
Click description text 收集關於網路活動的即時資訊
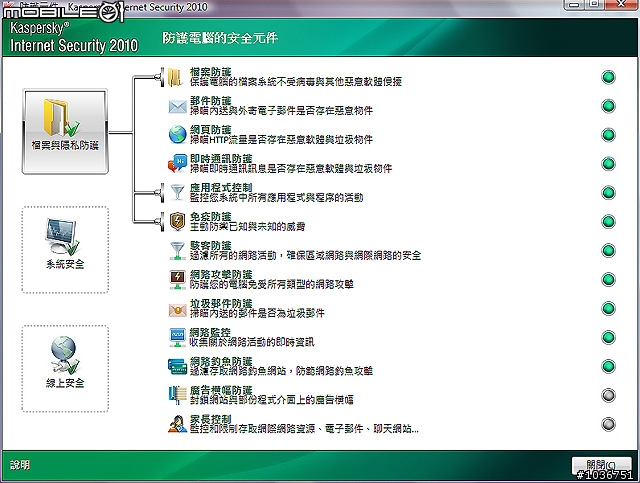pos(252,342)
